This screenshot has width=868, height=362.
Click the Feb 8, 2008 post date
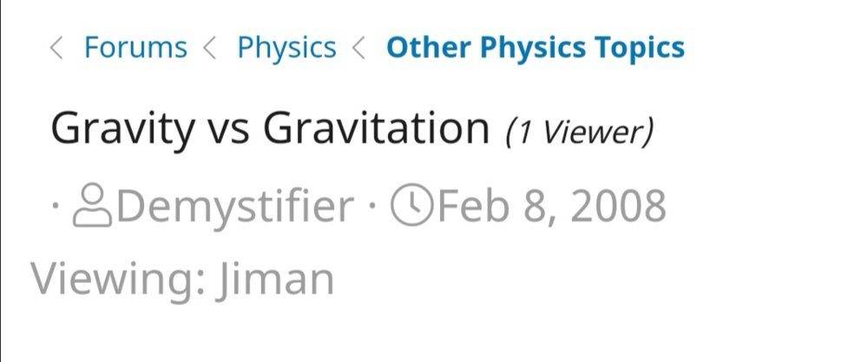point(551,207)
